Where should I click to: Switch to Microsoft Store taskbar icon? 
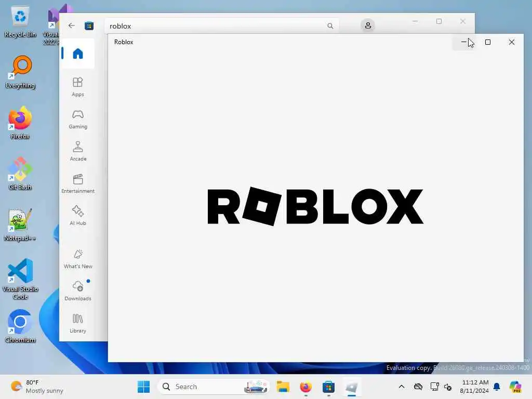[328, 387]
